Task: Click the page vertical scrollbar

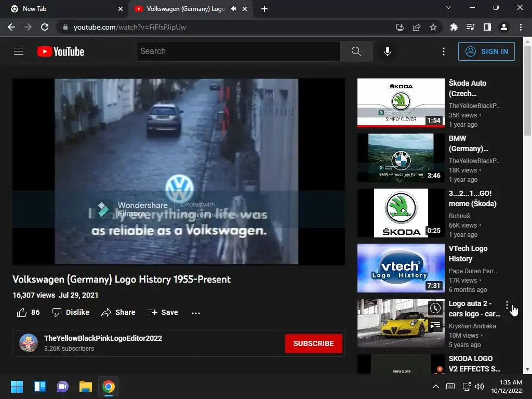Action: pos(527,90)
